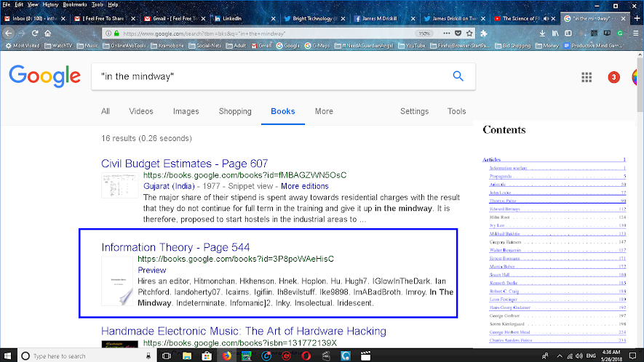This screenshot has height=362, width=644.
Task: Select the Shopping search tab
Action: pos(235,111)
